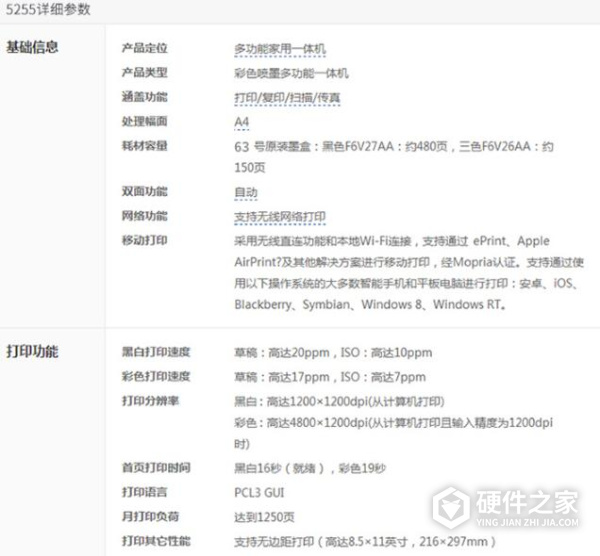Click the 首页打印时间 label
The width and height of the screenshot is (600, 556).
[x=156, y=467]
